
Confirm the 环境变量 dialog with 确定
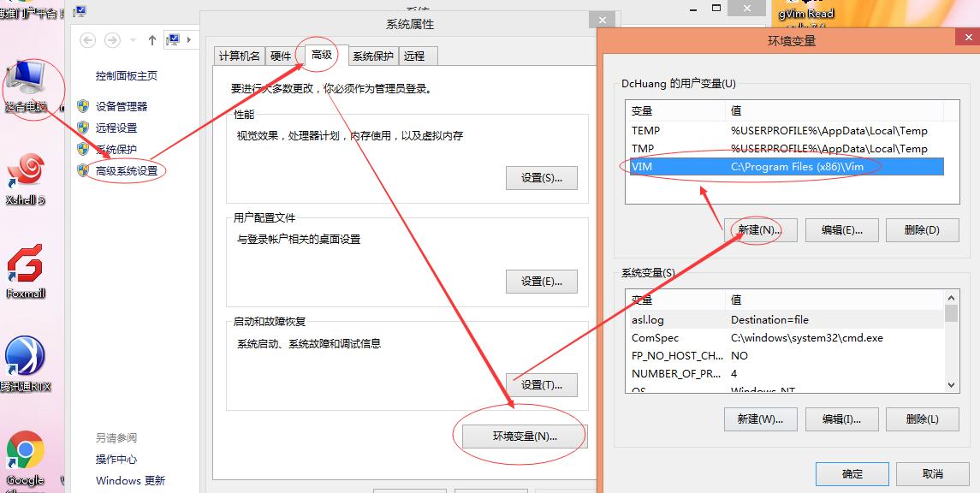(852, 473)
